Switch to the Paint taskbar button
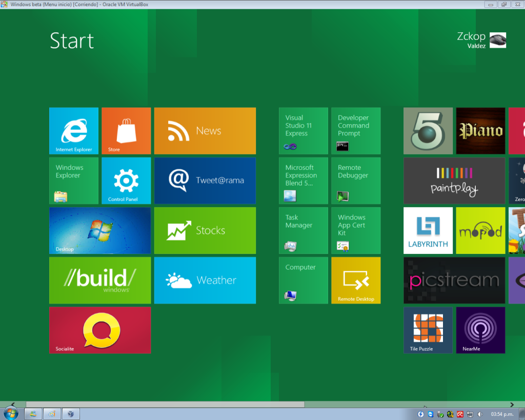 click(x=52, y=414)
